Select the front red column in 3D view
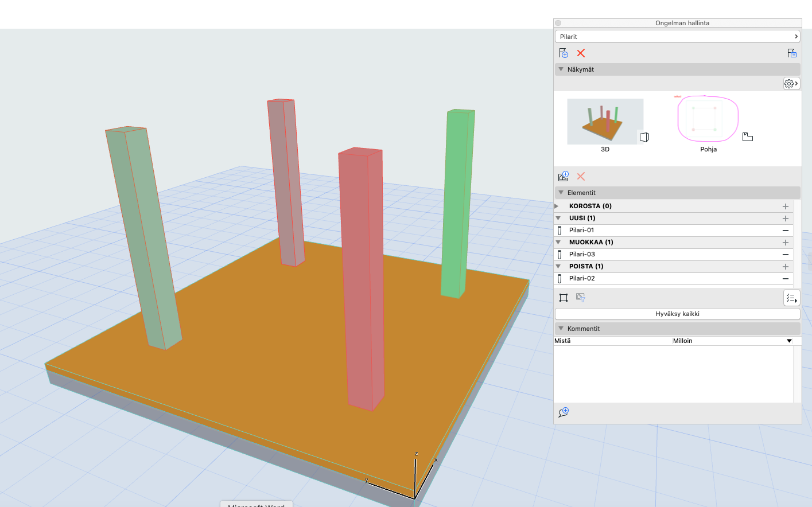 click(362, 278)
